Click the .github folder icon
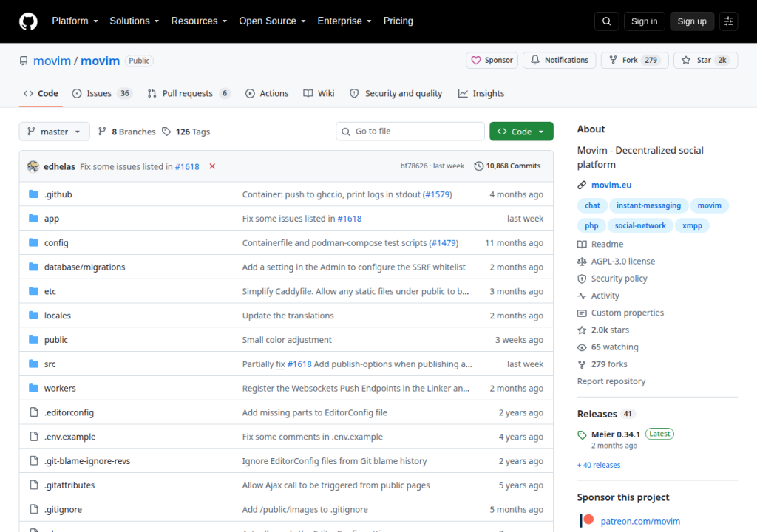 (33, 194)
